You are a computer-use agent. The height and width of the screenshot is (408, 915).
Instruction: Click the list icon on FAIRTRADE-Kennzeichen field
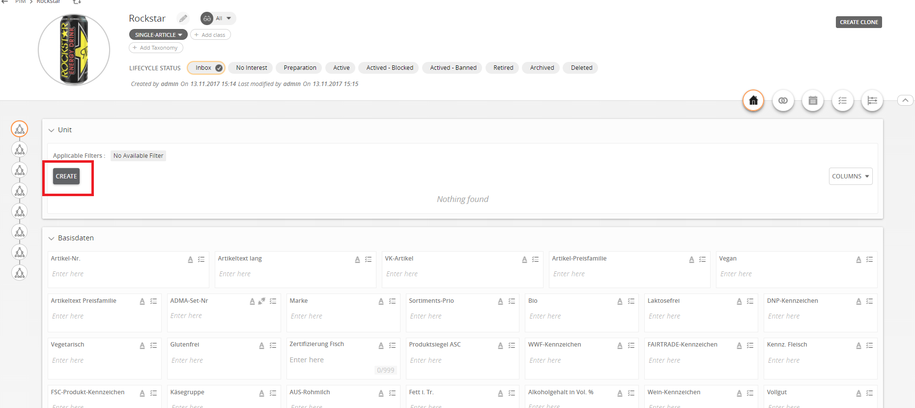tap(750, 345)
